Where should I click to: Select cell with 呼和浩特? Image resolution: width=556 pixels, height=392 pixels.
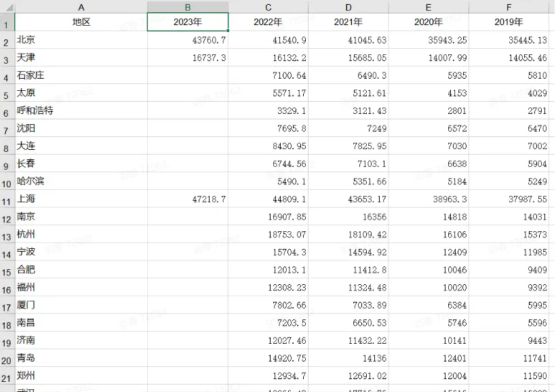[x=81, y=111]
